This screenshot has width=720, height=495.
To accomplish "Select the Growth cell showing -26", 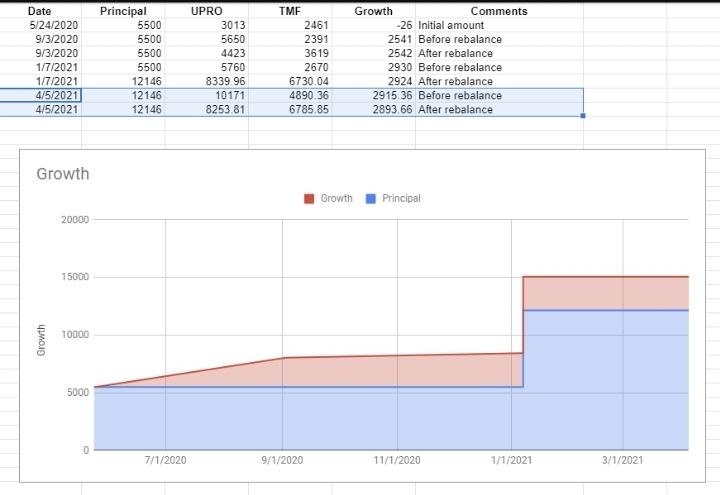I will tap(373, 25).
